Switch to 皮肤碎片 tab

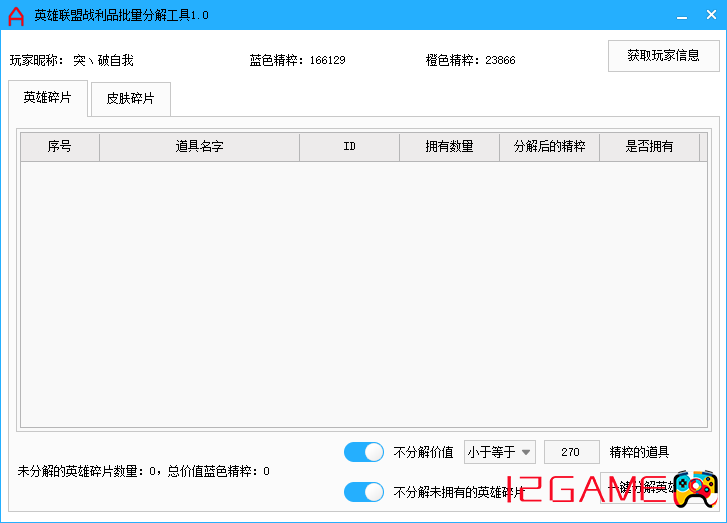point(131,99)
